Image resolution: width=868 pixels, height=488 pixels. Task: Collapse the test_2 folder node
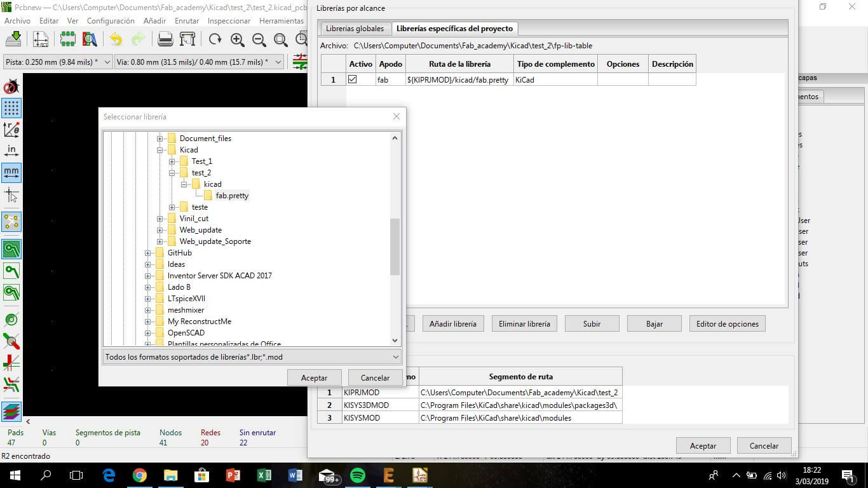(172, 173)
